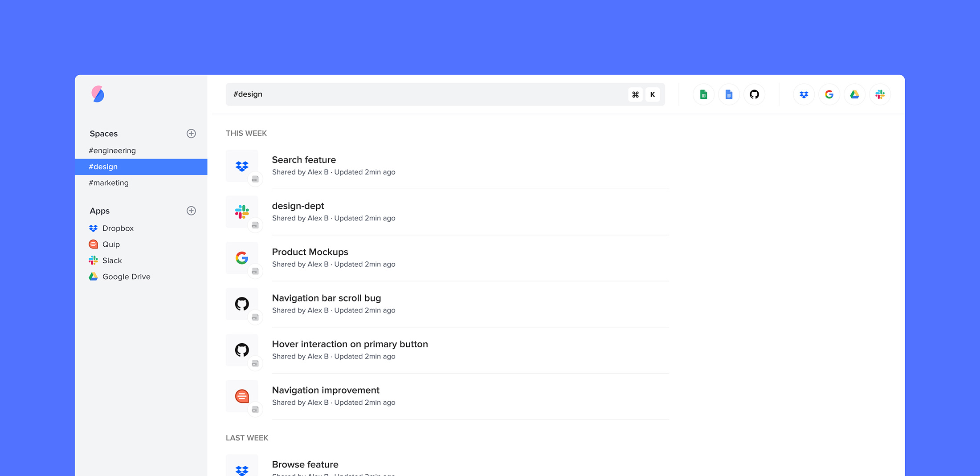Filter by Google Docs icon in top bar

[x=729, y=94]
